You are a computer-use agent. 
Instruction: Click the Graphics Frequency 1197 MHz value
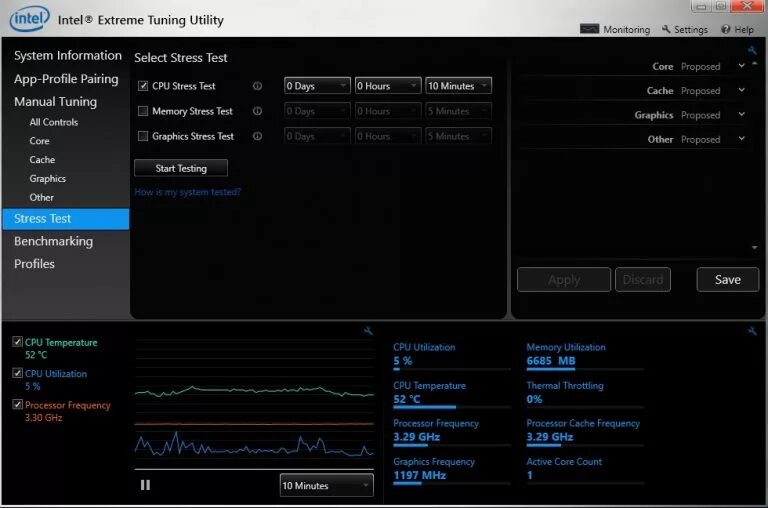pyautogui.click(x=419, y=475)
